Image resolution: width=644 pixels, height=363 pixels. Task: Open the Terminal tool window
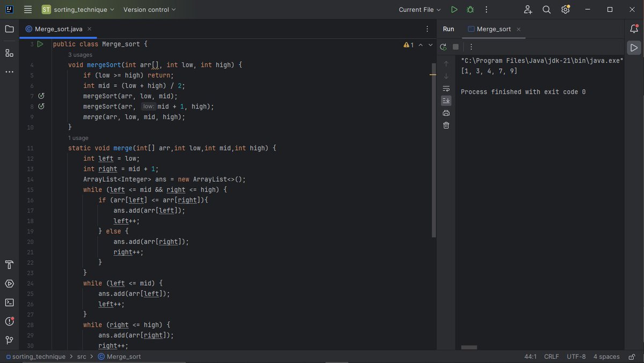pyautogui.click(x=9, y=302)
